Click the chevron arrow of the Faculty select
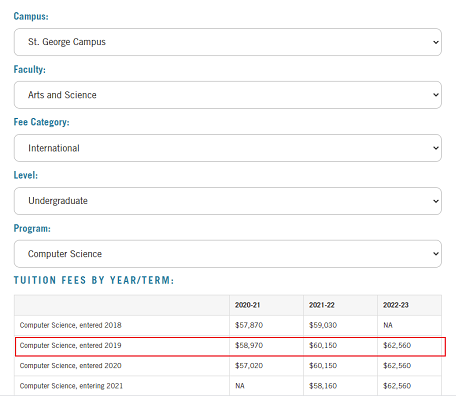Screen dimensions: 456x401 (435, 95)
